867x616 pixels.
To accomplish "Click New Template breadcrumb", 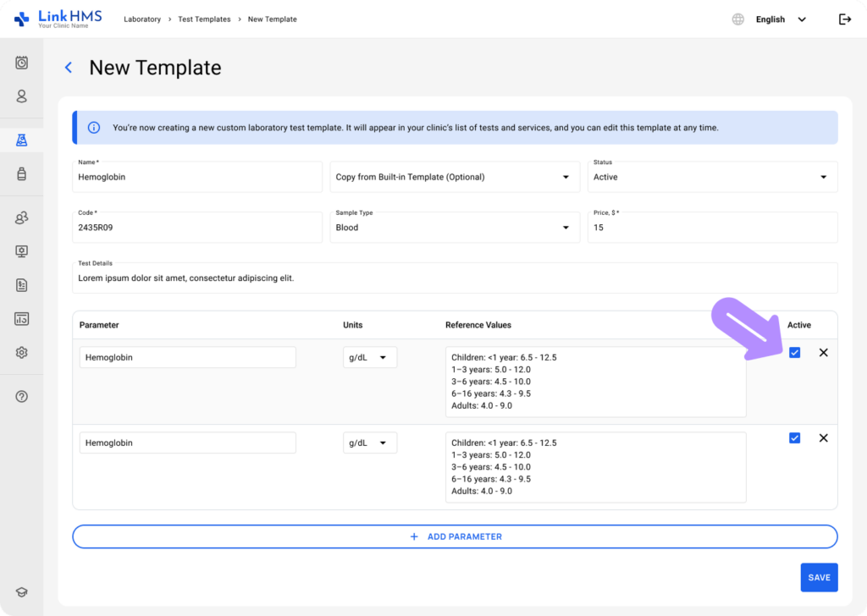I will (x=272, y=19).
